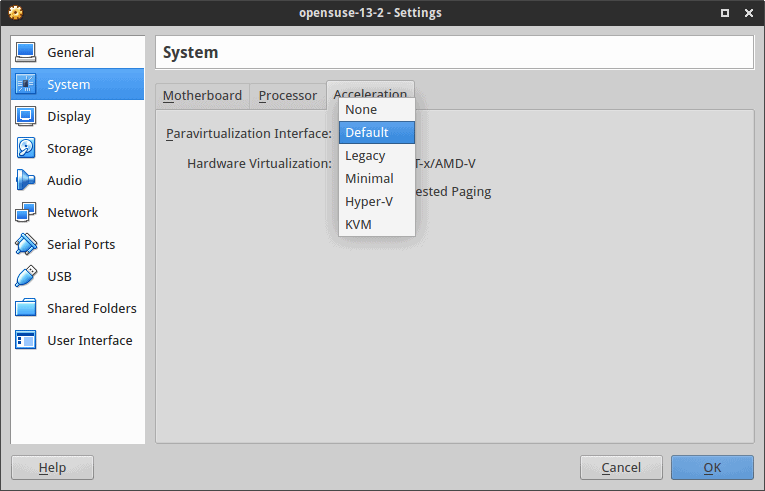The width and height of the screenshot is (765, 491).
Task: Click the Cancel button
Action: tap(621, 467)
